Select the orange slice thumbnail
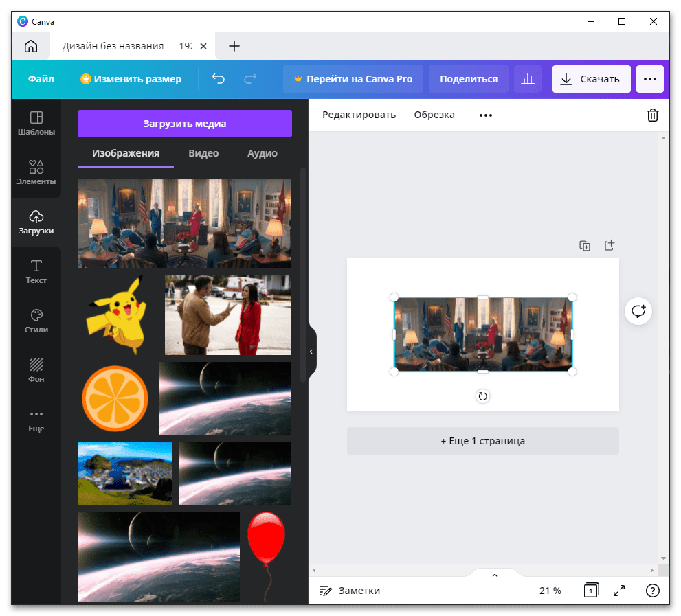681x616 pixels. [x=115, y=398]
